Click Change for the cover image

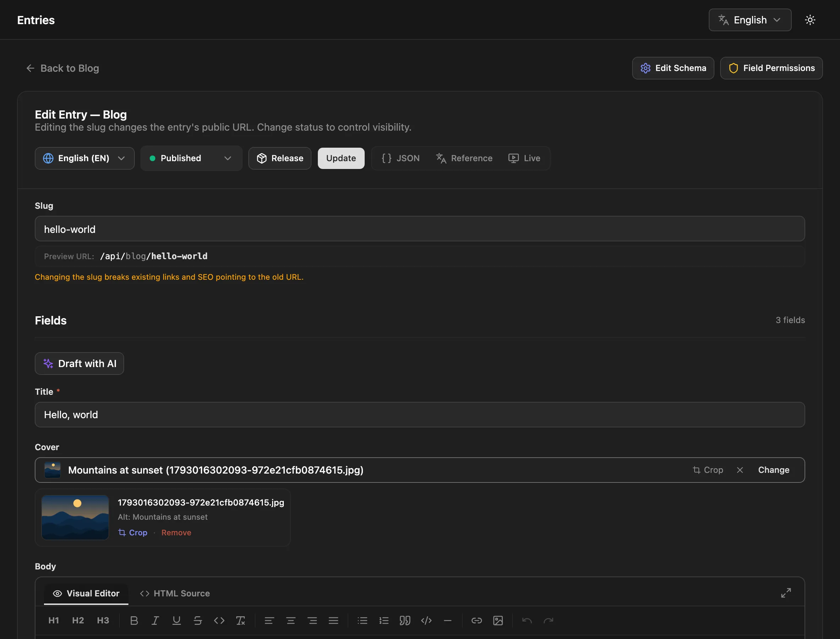tap(773, 470)
